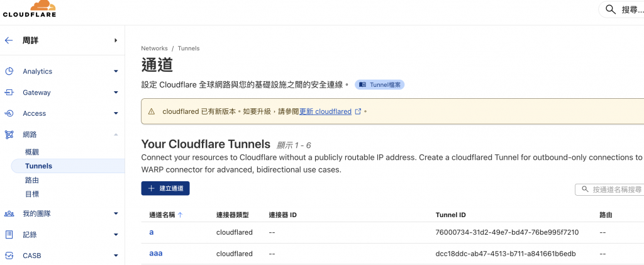Click the 網路 network icon

pyautogui.click(x=9, y=134)
